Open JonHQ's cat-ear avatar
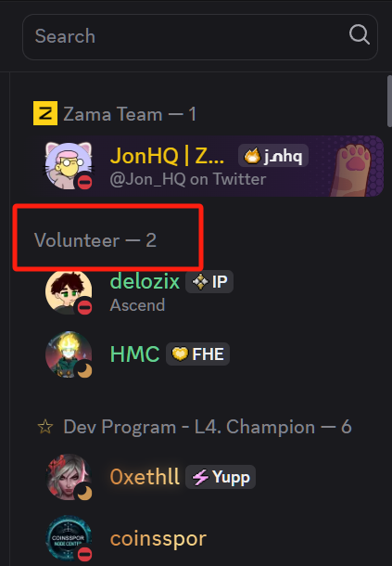 [x=69, y=166]
